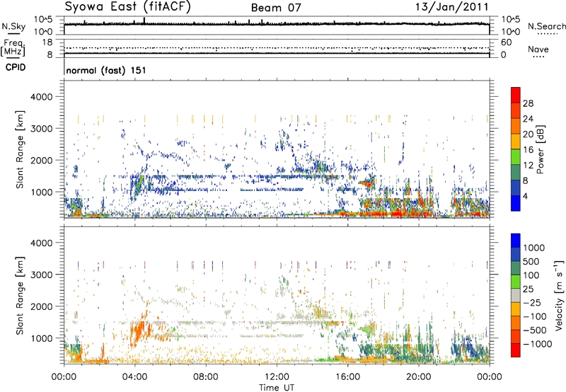Viewport: 566px width, 392px height.
Task: Click the '04:00' time tick label
Action: click(134, 377)
